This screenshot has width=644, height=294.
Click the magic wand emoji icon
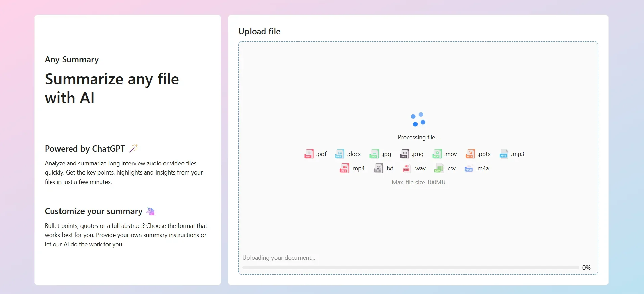point(134,149)
